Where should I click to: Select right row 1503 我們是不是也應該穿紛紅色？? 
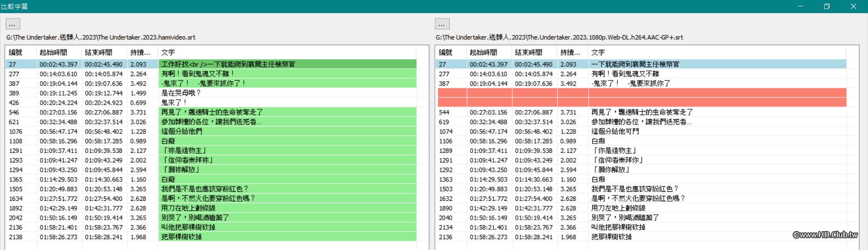(x=635, y=189)
